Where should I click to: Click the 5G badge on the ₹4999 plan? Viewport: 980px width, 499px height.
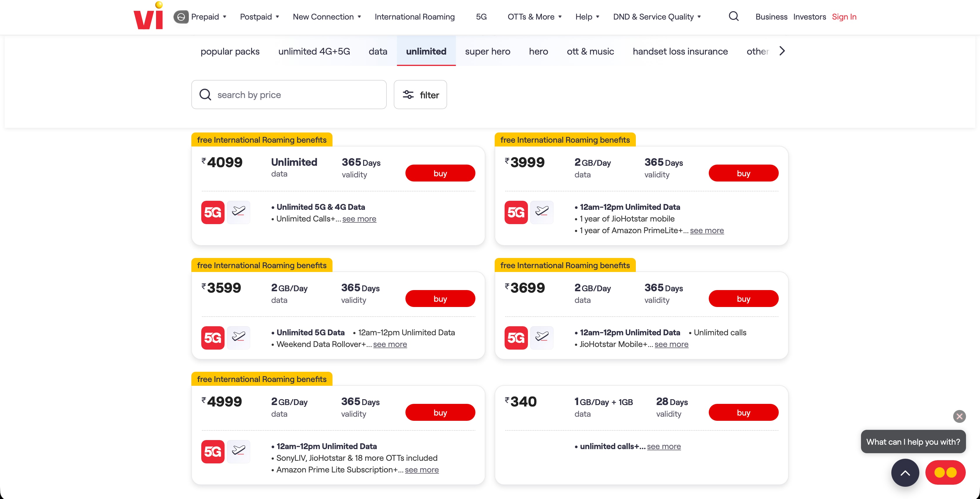213,451
